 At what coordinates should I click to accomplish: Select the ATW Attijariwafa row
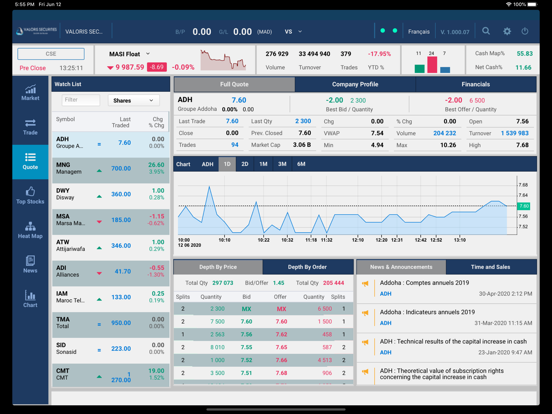[x=111, y=247]
